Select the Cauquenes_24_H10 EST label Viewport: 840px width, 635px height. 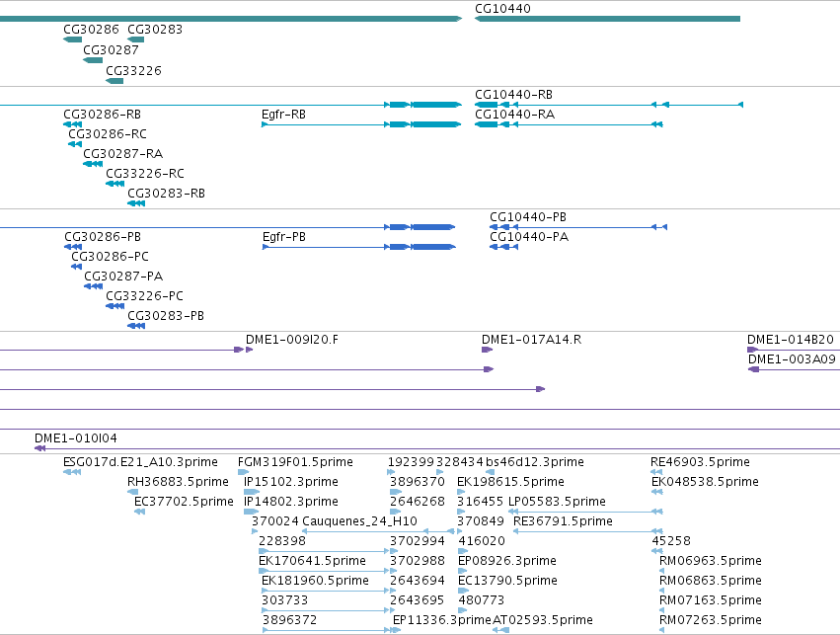(x=359, y=521)
